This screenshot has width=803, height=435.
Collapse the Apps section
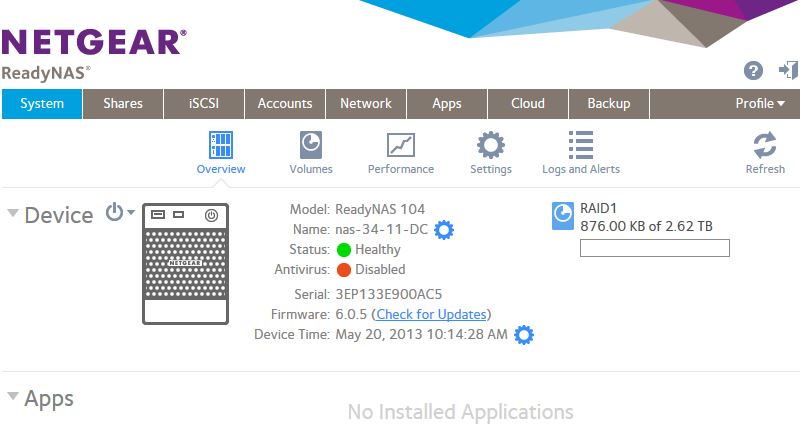(13, 396)
